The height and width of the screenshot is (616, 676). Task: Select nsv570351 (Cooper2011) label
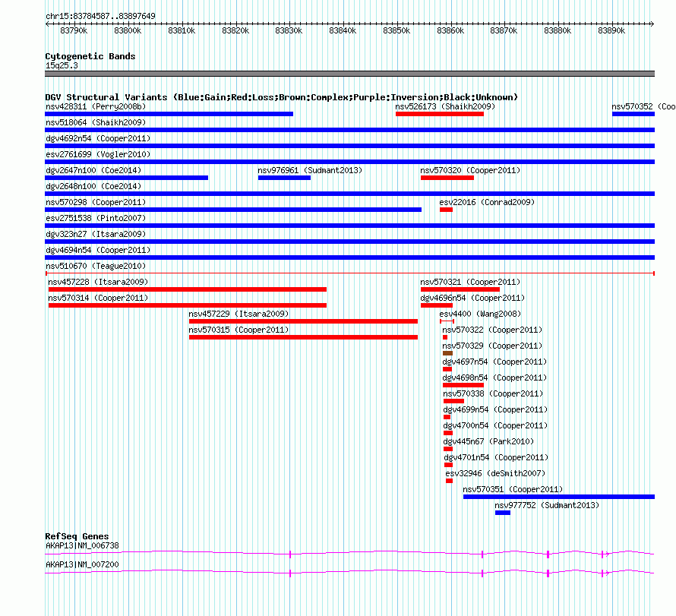513,489
